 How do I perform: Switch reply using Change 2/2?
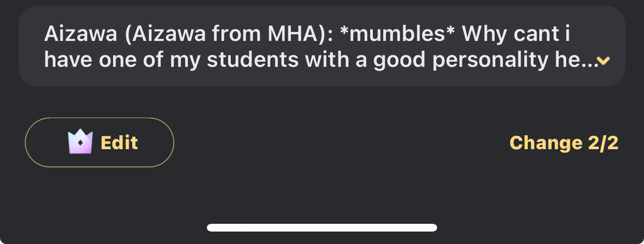pos(564,142)
